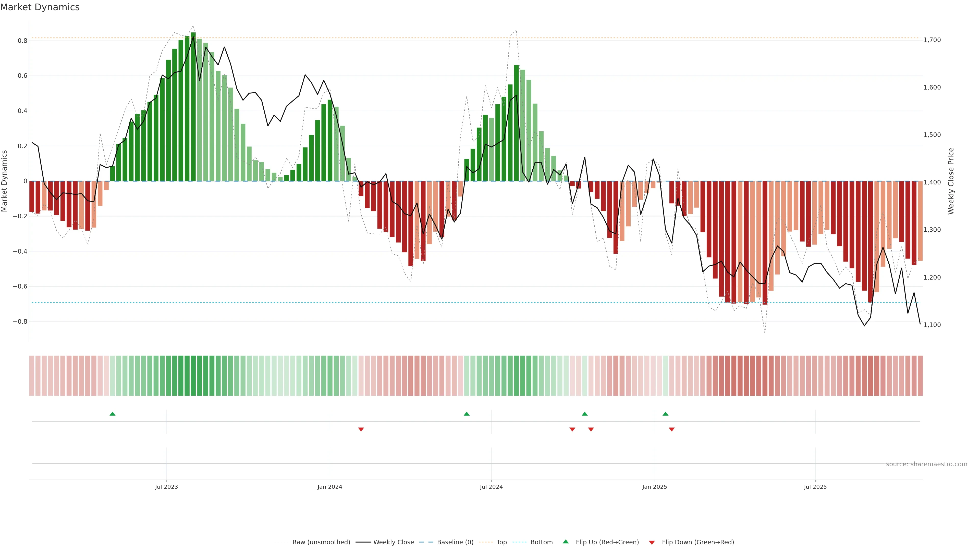Click the red Flip Down triangle after Jan 2024

point(361,429)
